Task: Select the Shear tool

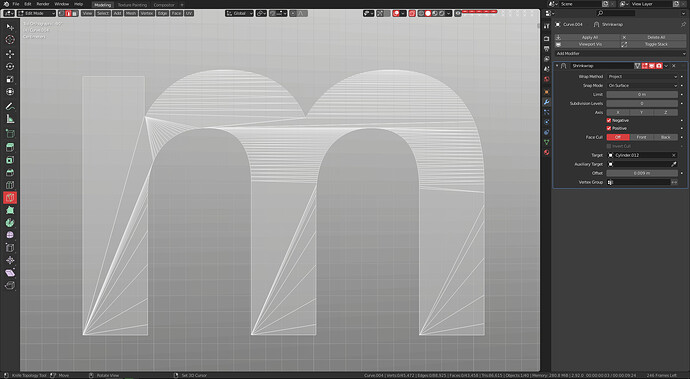Action: click(10, 273)
